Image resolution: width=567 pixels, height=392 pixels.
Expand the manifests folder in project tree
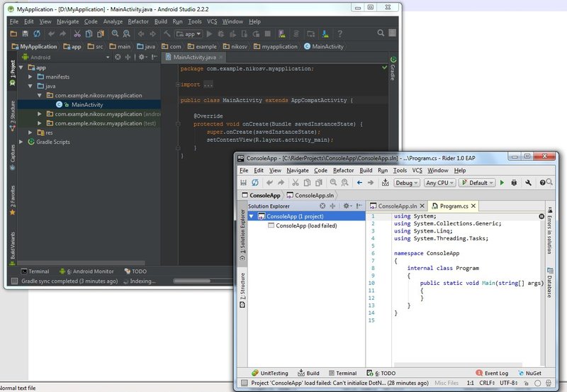(30, 77)
